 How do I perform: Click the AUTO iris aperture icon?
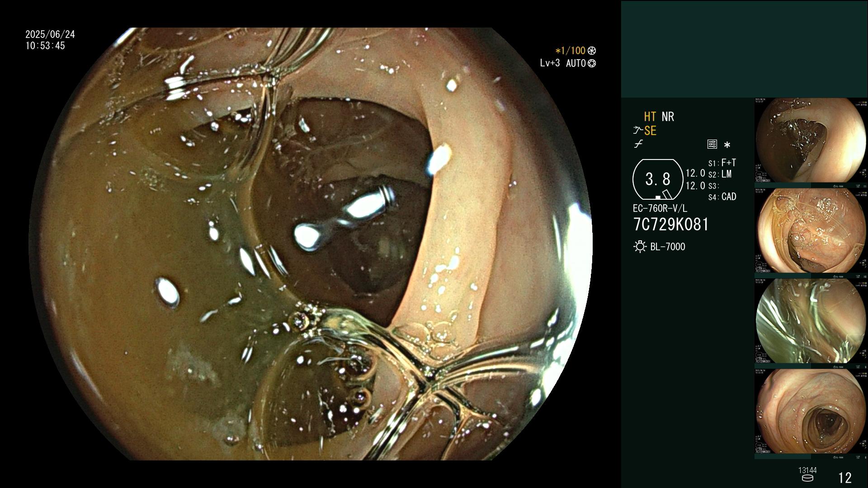[x=592, y=64]
